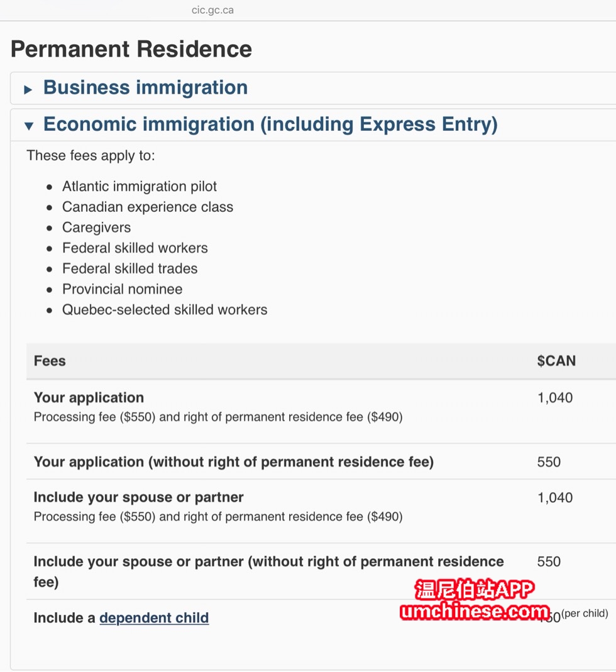
Task: Open the dependent child link
Action: (x=154, y=617)
